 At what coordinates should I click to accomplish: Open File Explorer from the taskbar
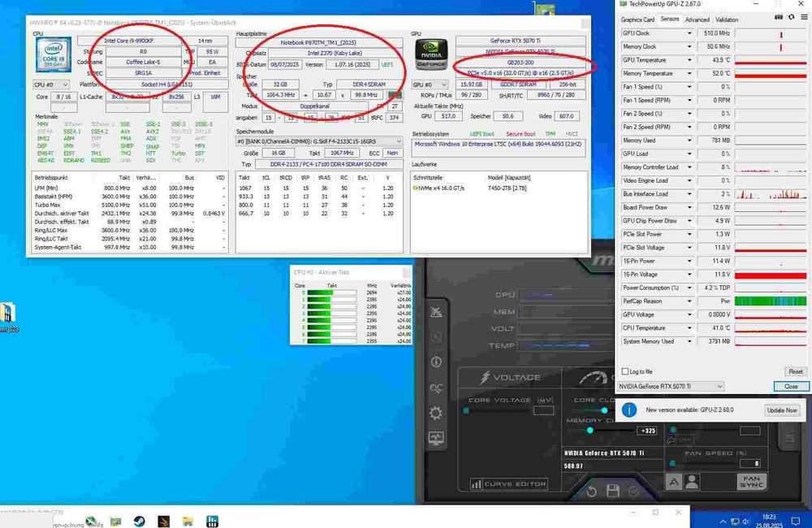(188, 522)
